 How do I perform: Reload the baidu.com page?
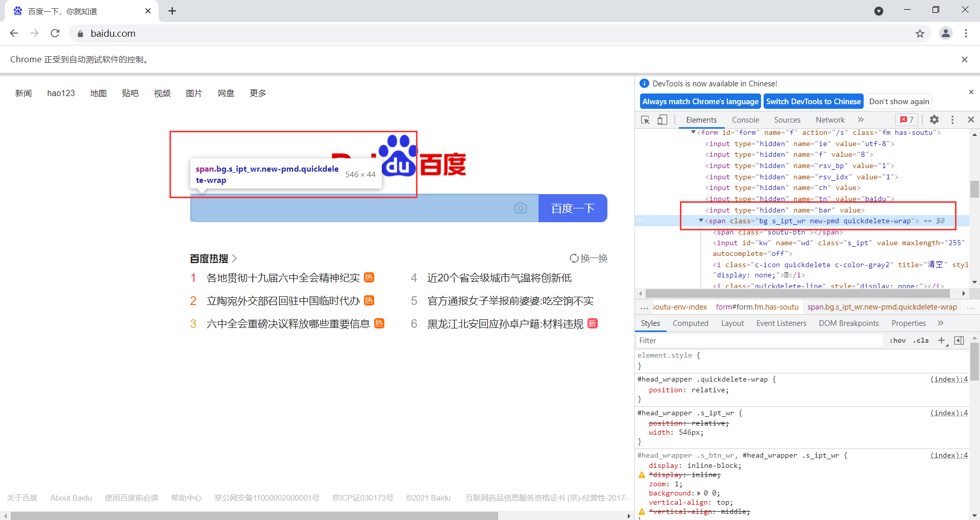click(x=55, y=33)
